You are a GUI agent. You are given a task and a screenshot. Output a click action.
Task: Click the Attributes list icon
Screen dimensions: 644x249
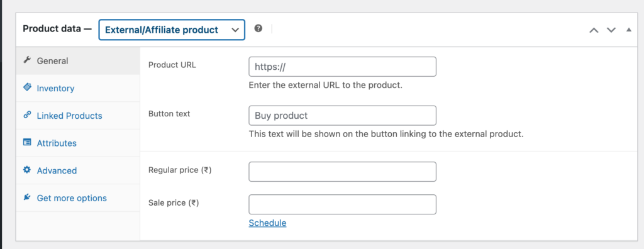pos(27,143)
